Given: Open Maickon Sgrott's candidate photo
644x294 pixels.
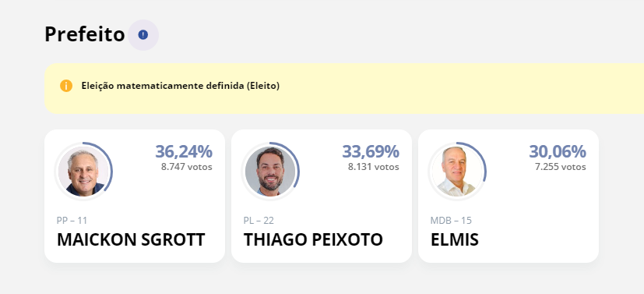Looking at the screenshot, I should pos(83,171).
